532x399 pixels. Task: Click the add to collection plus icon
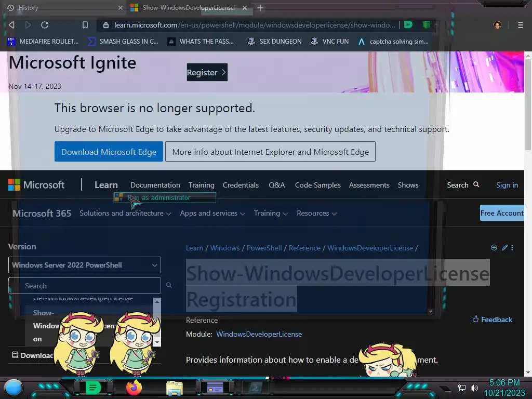pyautogui.click(x=494, y=248)
